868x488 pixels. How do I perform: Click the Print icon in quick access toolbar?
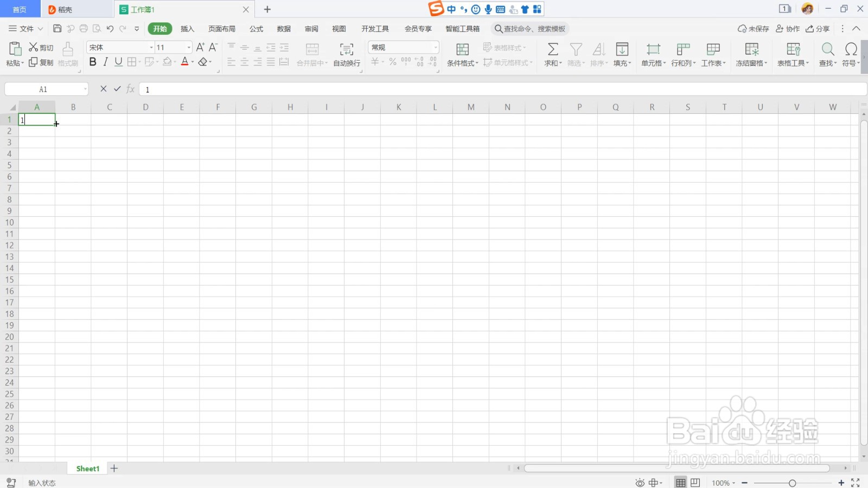84,29
